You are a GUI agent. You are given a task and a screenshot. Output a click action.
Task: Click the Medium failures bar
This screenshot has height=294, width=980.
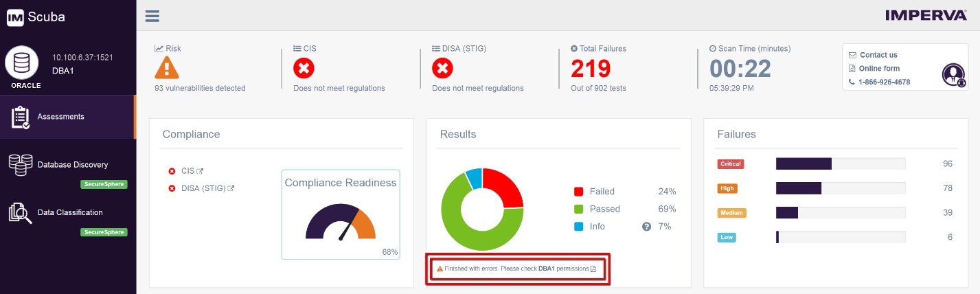(x=841, y=213)
